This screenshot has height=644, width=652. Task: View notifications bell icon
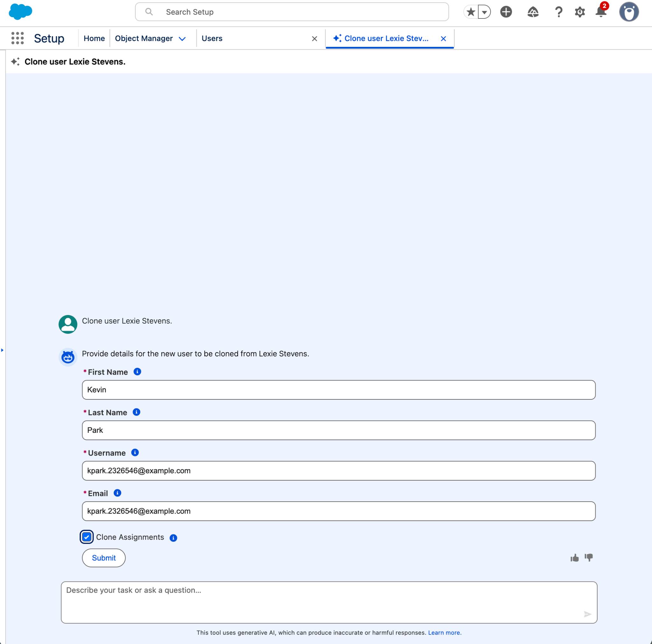(601, 11)
